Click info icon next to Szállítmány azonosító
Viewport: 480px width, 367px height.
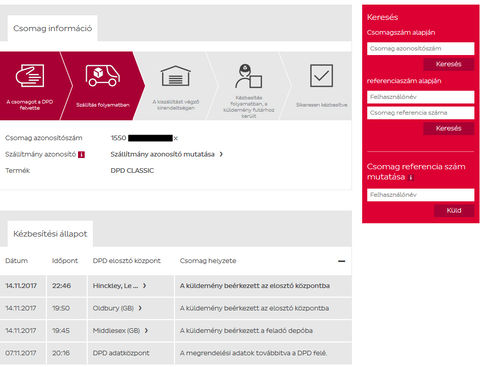point(81,155)
